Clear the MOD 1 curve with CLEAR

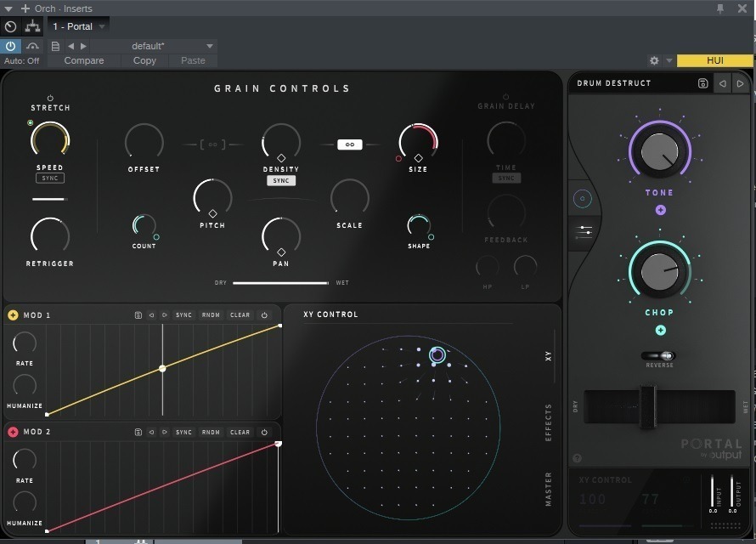[240, 314]
